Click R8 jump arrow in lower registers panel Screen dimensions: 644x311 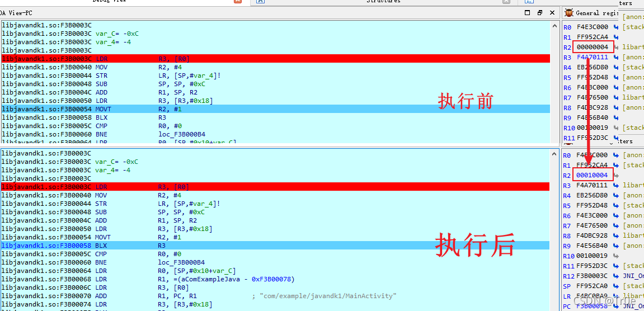tap(616, 236)
